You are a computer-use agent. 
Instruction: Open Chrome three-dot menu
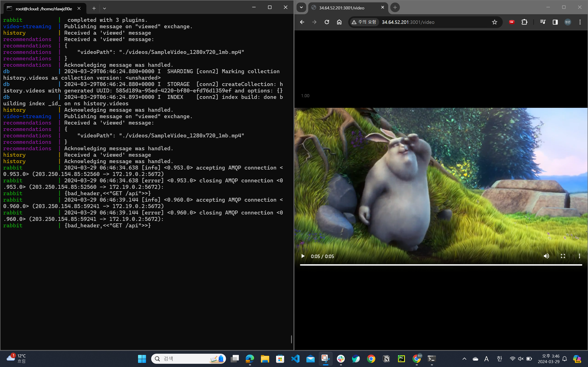(580, 22)
